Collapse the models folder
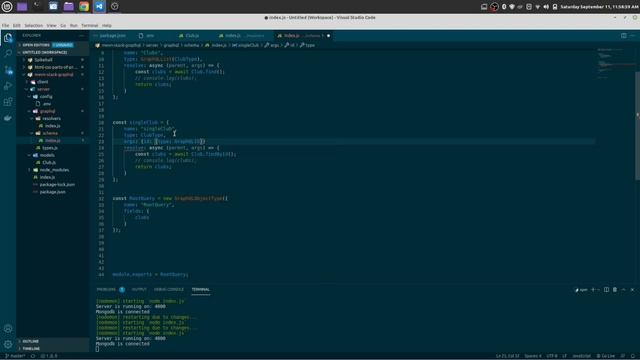 click(x=53, y=155)
